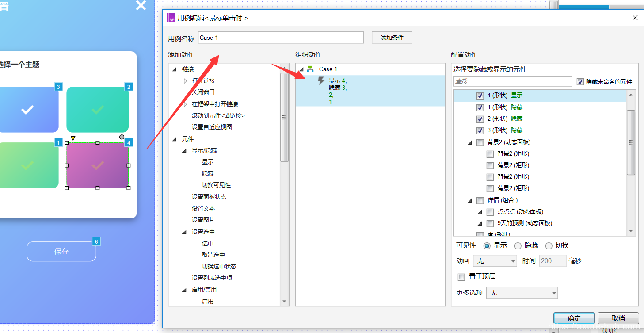
Task: Confirm with the 确定 button
Action: [x=574, y=318]
